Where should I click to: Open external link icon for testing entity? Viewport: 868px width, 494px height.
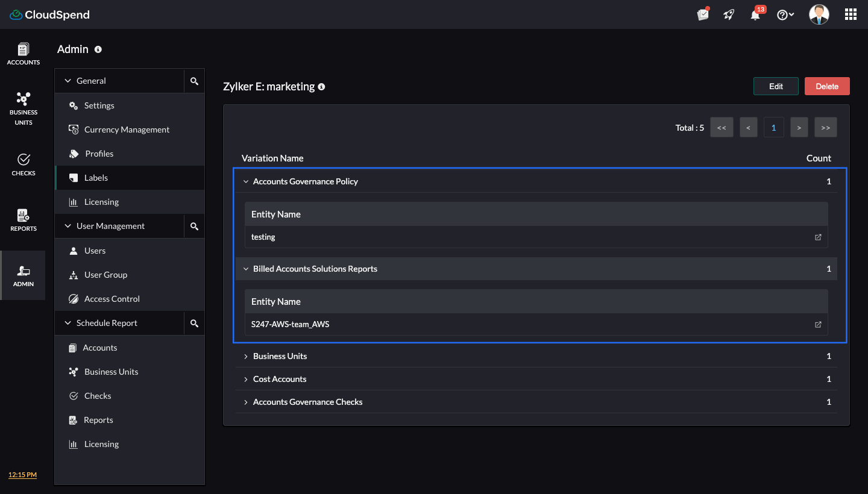click(818, 237)
